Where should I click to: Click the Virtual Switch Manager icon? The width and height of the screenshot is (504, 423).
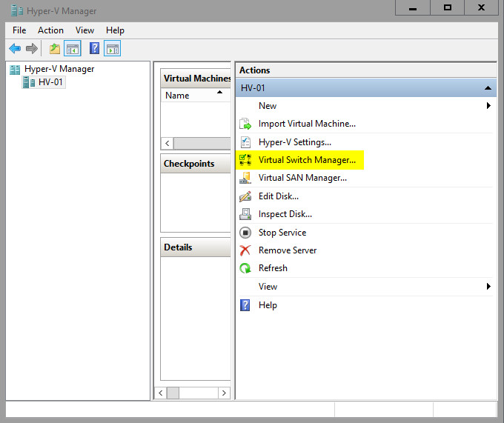(x=245, y=160)
